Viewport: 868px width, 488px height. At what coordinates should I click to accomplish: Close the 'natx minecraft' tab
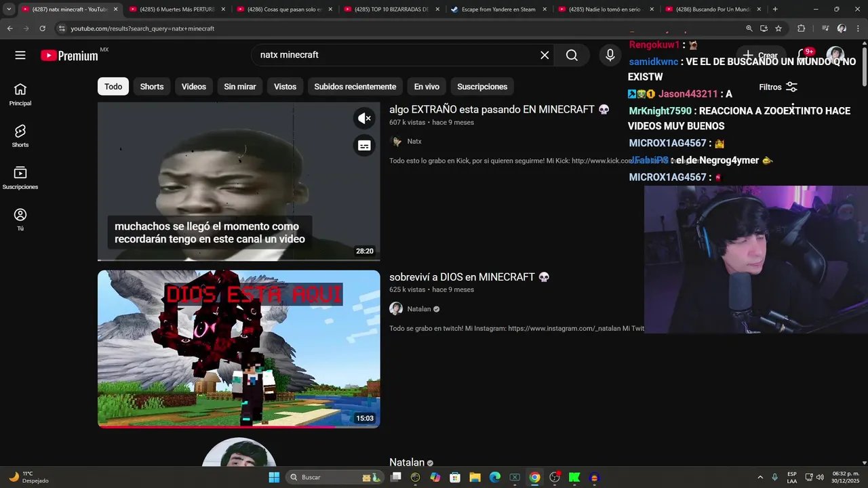115,9
